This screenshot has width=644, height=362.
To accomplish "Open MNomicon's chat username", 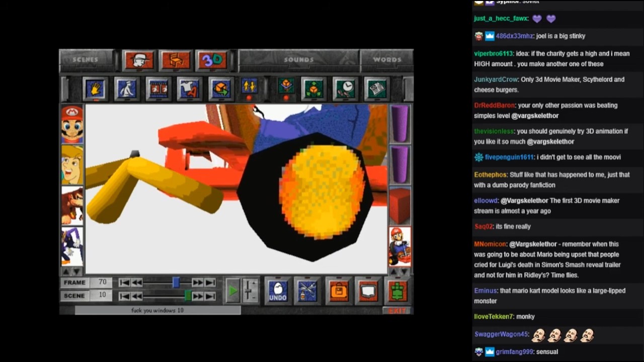I will [490, 244].
